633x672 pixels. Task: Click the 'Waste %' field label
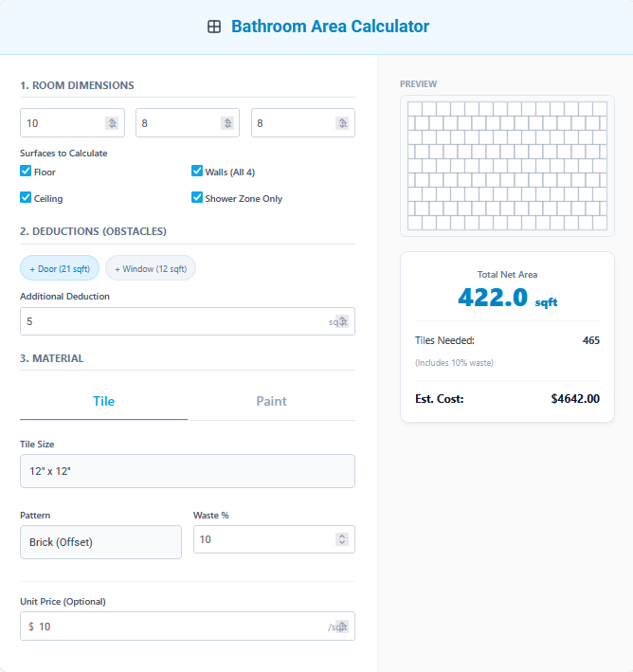[211, 516]
